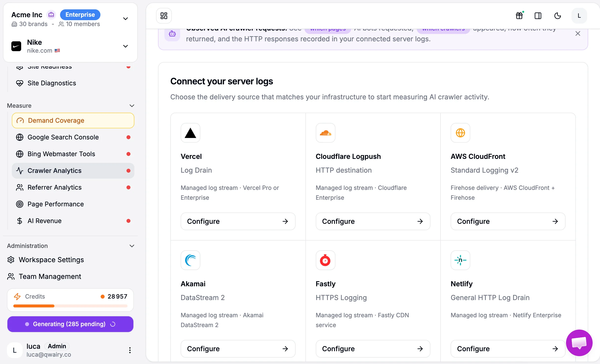Click the credits count 28 957
The height and width of the screenshot is (364, 600).
coord(117,297)
